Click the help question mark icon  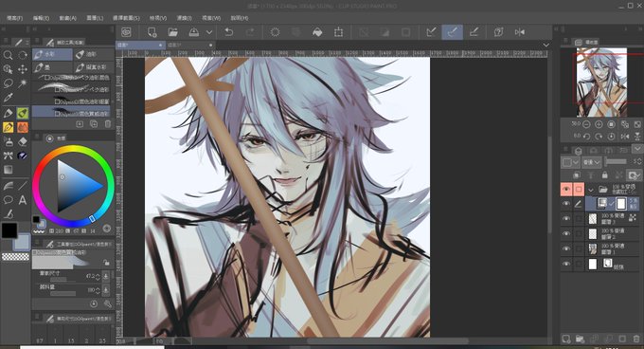tap(498, 32)
